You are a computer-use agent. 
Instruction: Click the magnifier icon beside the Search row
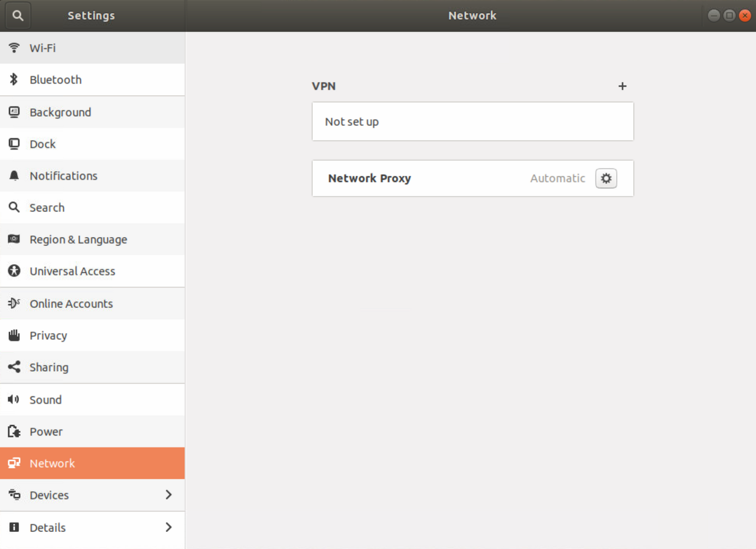(14, 207)
